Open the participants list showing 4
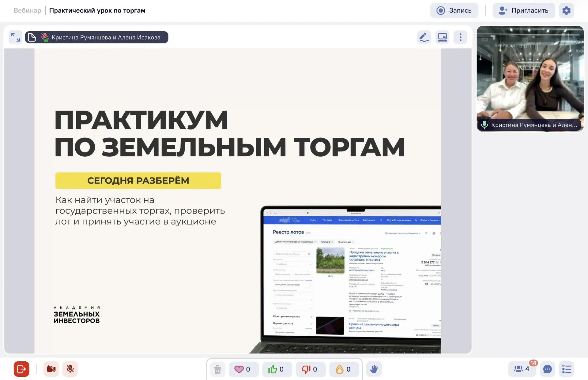 (522, 369)
